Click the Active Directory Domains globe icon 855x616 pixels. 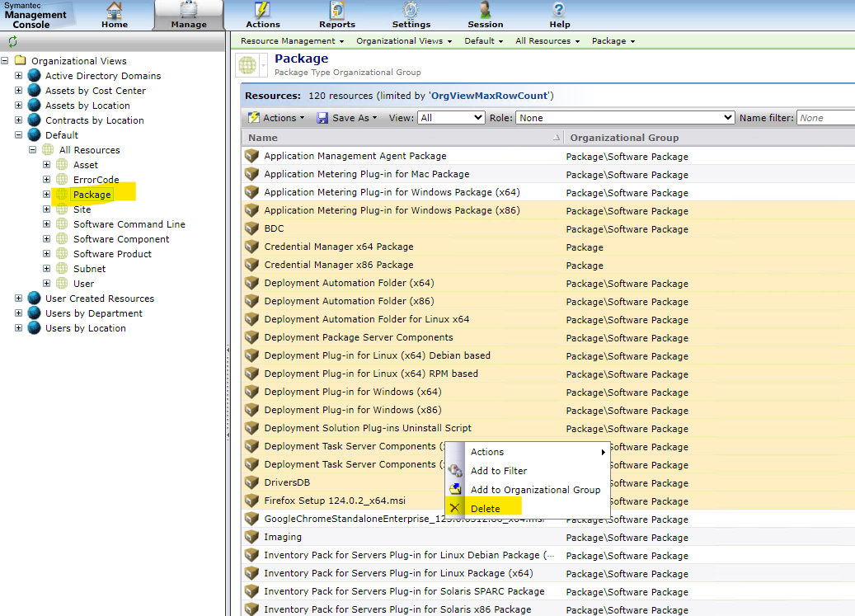point(35,75)
